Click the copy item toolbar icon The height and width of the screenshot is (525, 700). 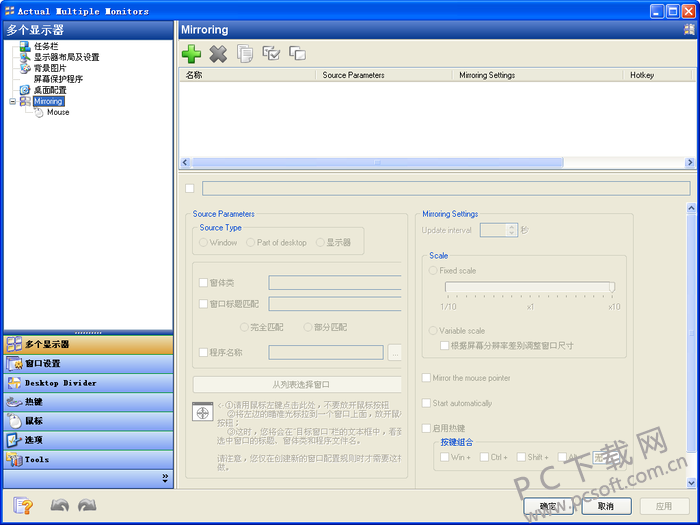245,54
